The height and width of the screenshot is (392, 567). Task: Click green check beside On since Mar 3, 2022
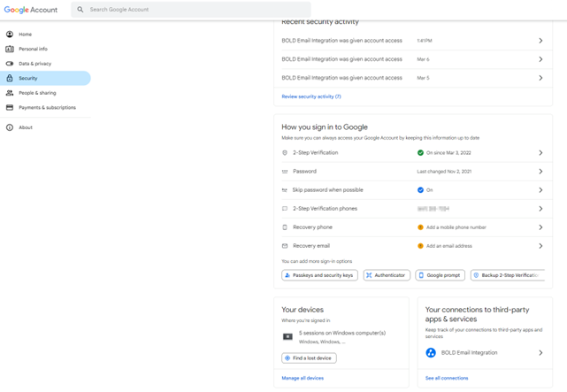coord(420,152)
